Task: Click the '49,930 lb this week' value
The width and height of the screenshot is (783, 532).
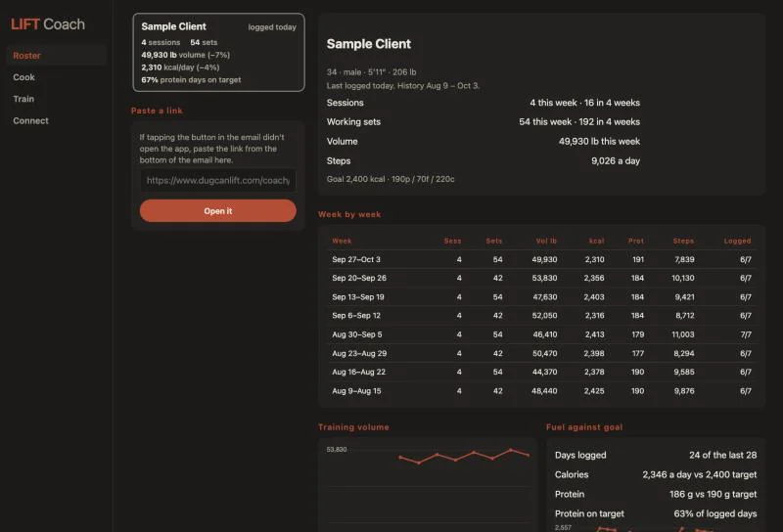Action: coord(599,141)
